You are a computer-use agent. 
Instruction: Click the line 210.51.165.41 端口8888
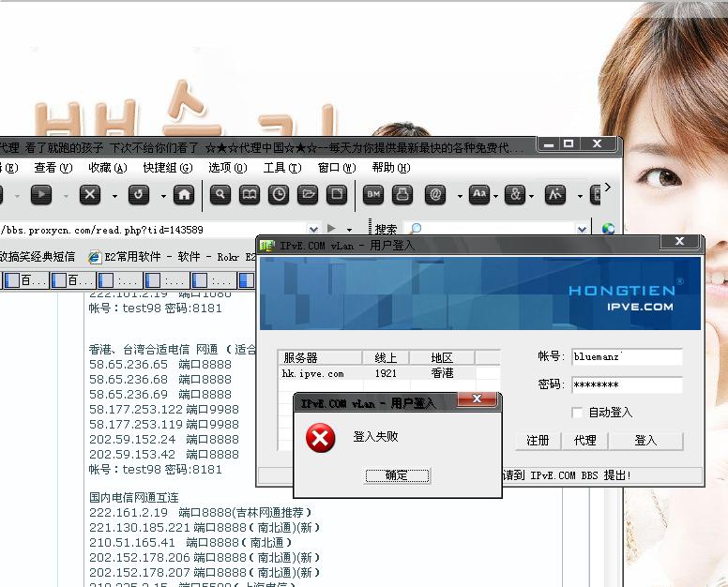190,542
